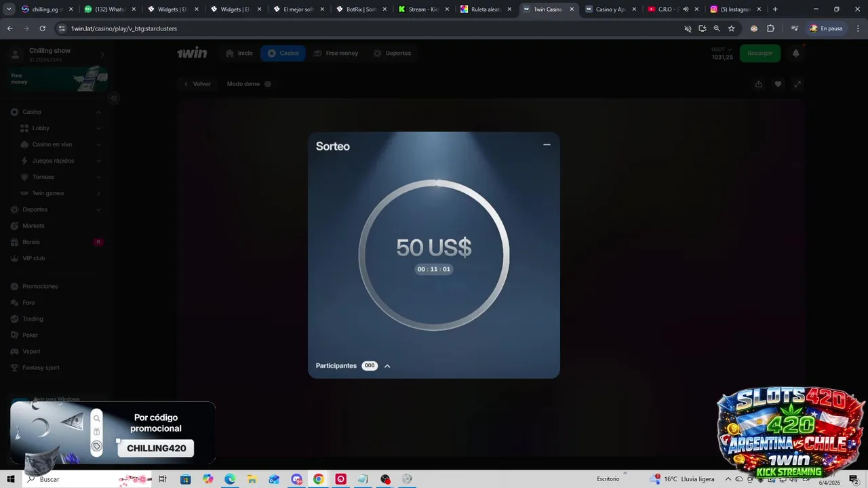868x488 pixels.
Task: Bookmark this page with star icon
Action: (731, 28)
